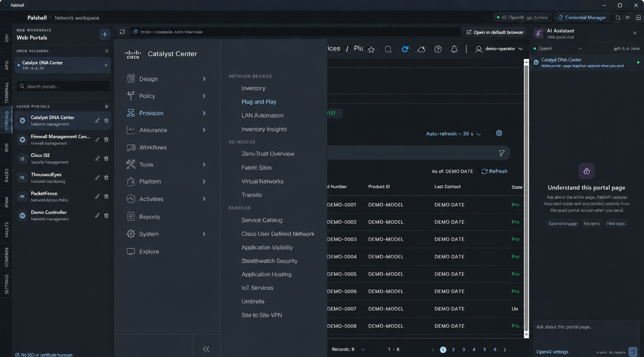Viewport: 644px width, 357px height.
Task: Open Inventory under Network Devices
Action: pyautogui.click(x=253, y=88)
